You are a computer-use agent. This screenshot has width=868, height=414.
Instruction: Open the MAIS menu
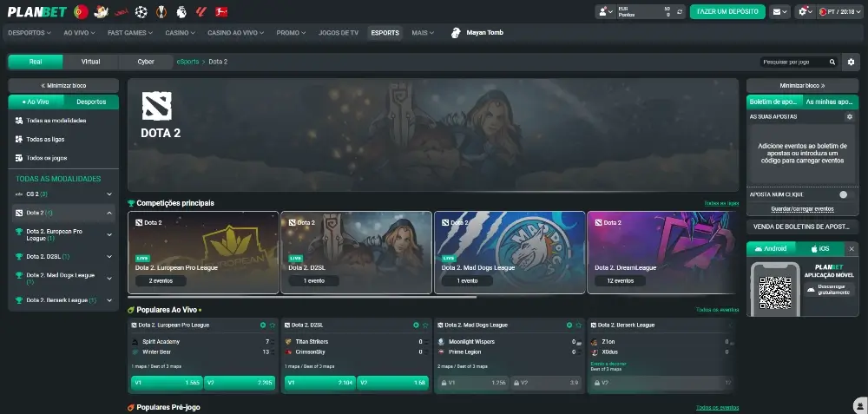click(x=423, y=33)
